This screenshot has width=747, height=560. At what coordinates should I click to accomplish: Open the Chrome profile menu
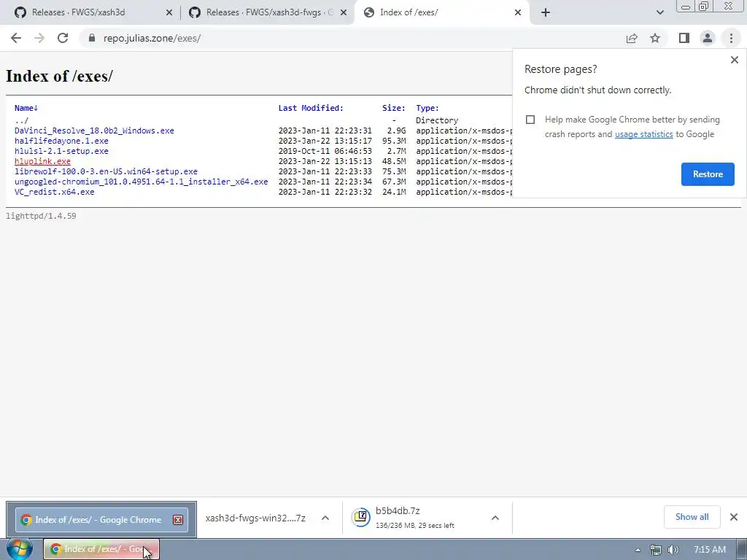[x=708, y=38]
